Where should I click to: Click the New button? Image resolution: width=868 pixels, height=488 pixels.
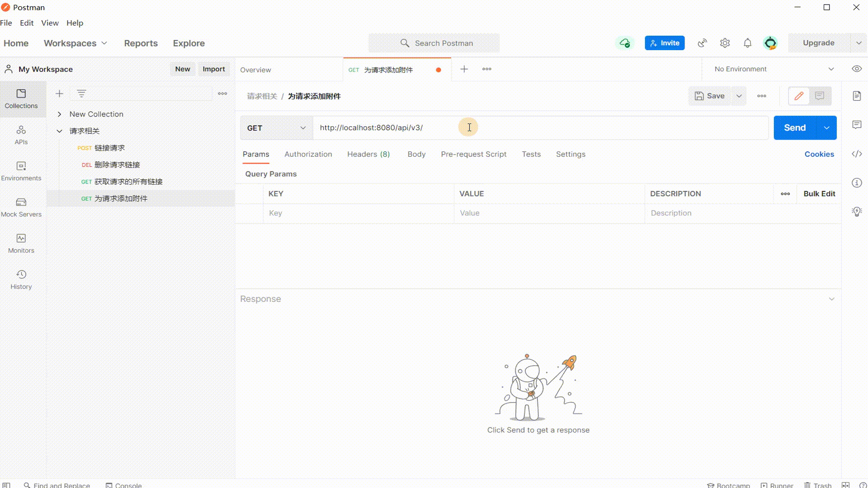pos(183,69)
